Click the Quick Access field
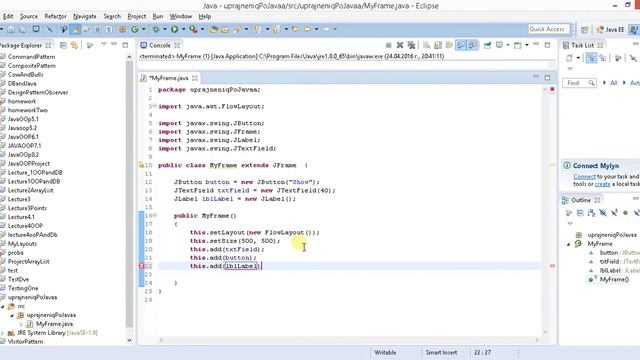This screenshot has width=640, height=360. (549, 29)
